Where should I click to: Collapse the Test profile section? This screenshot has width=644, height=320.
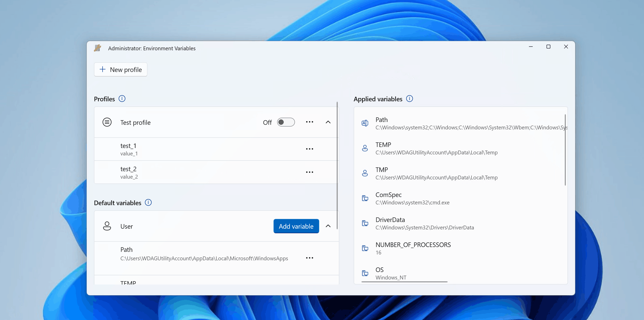point(329,122)
